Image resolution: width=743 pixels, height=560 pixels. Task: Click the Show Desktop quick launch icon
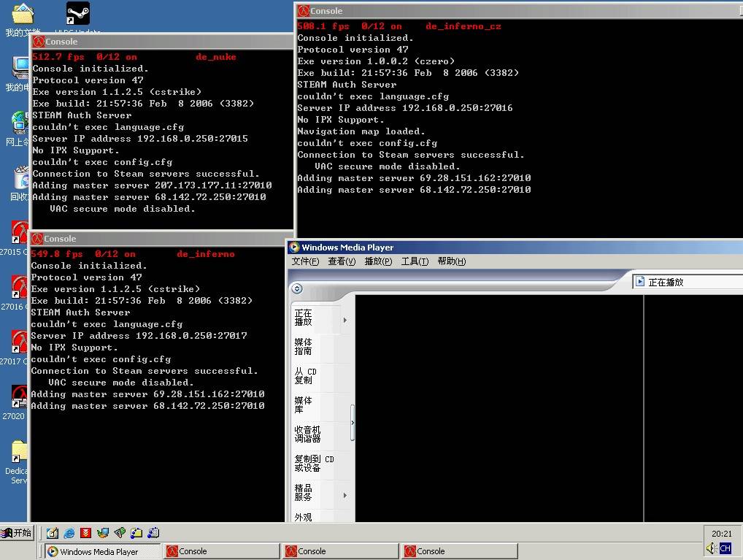point(53,533)
